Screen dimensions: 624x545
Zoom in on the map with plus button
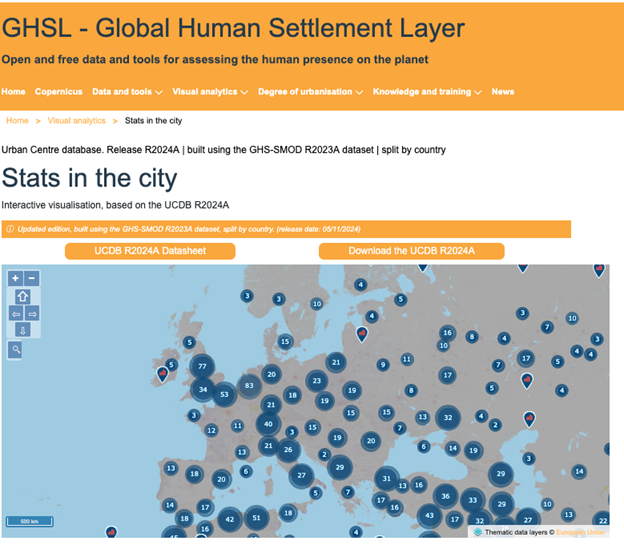click(x=16, y=278)
